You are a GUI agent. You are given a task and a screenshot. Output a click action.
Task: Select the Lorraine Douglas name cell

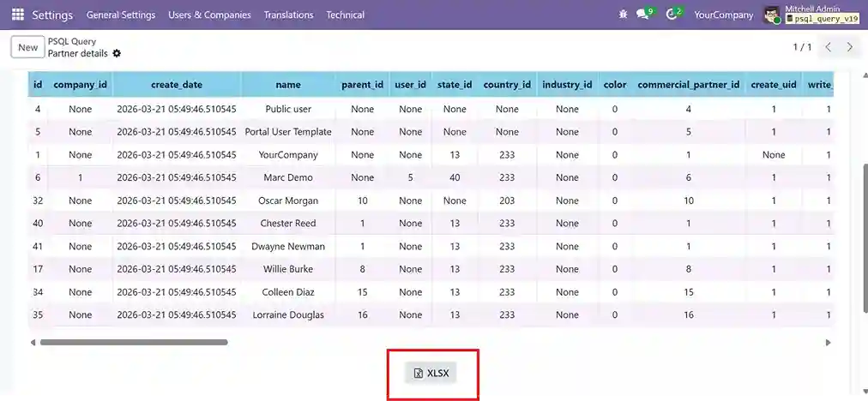[288, 314]
